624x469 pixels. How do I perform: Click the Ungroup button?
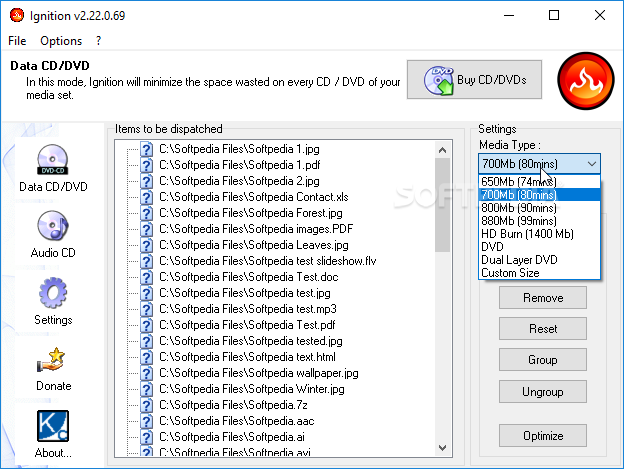[x=543, y=392]
